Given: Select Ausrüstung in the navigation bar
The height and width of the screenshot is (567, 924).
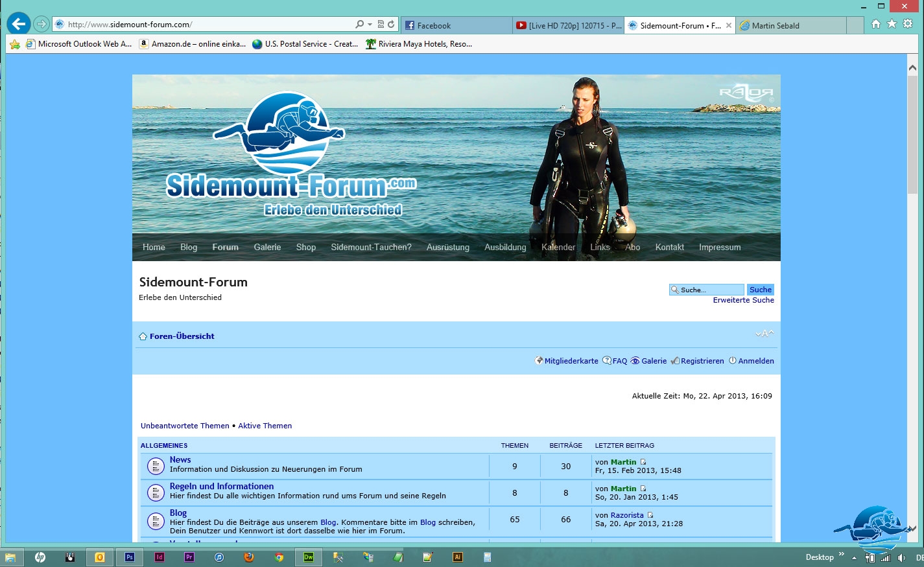Looking at the screenshot, I should tap(447, 248).
